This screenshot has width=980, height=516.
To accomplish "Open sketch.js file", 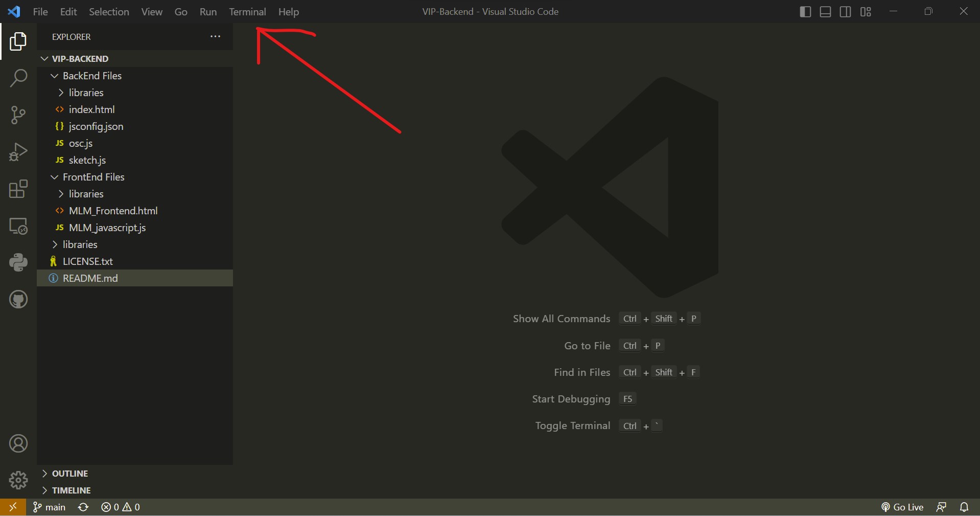I will click(x=135, y=160).
